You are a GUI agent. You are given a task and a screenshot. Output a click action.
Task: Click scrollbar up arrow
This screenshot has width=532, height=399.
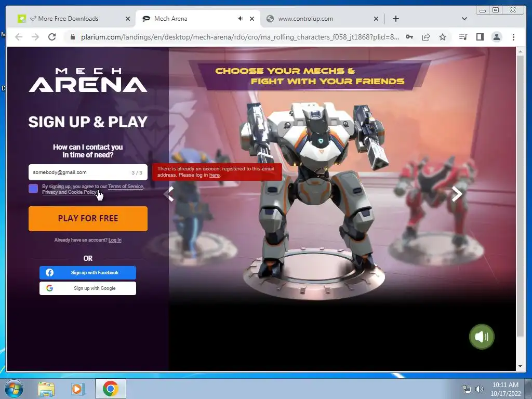pos(520,51)
